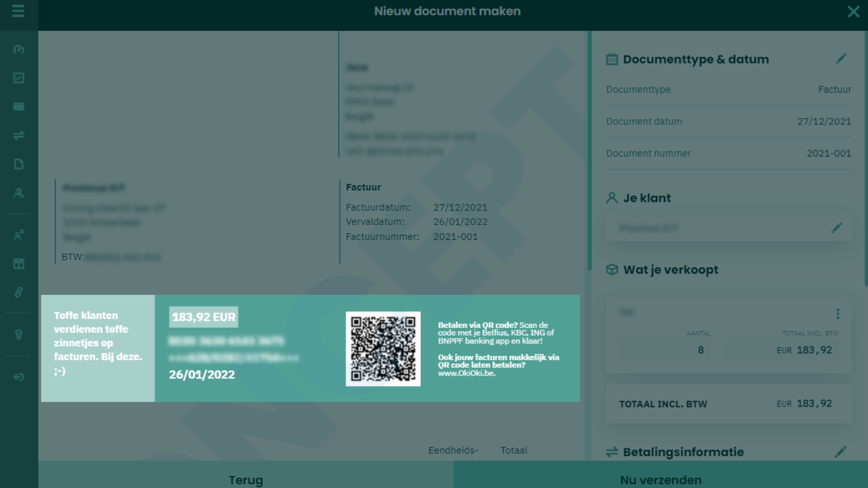
Task: Open the lightbulb tips sidebar icon
Action: (19, 335)
